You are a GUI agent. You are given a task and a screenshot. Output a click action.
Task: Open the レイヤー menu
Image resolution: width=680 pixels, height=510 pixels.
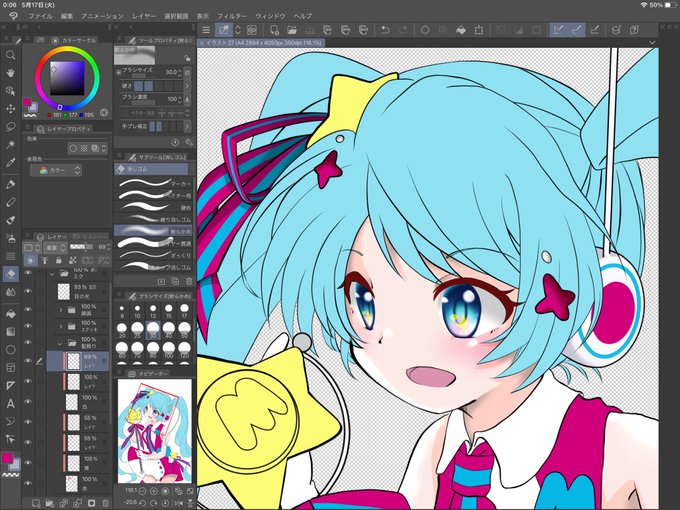click(x=144, y=16)
